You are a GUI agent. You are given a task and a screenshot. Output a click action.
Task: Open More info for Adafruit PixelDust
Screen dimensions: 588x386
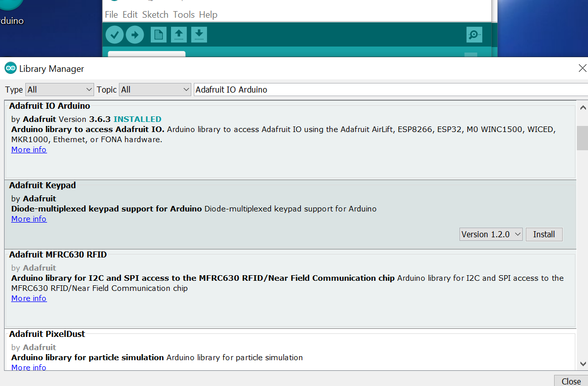[29, 367]
